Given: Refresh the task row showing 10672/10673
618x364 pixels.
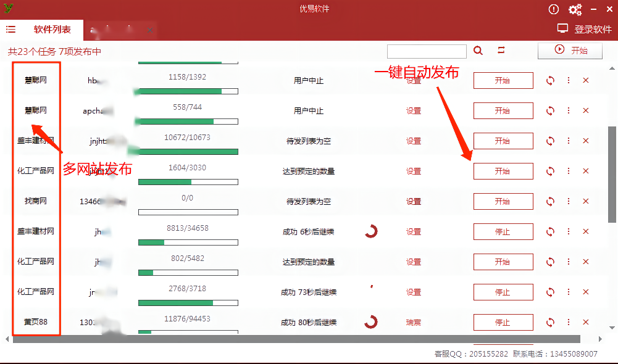Looking at the screenshot, I should click(x=550, y=141).
